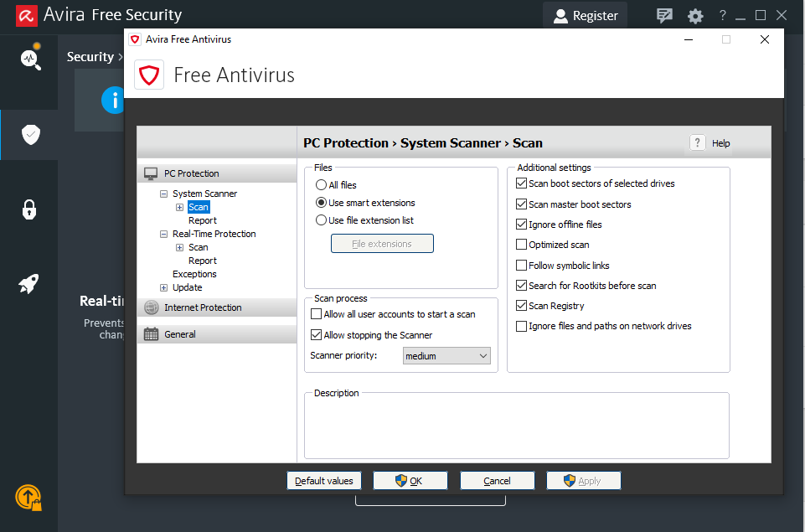The height and width of the screenshot is (532, 805).
Task: Uncheck Scan Registry option
Action: coord(522,306)
